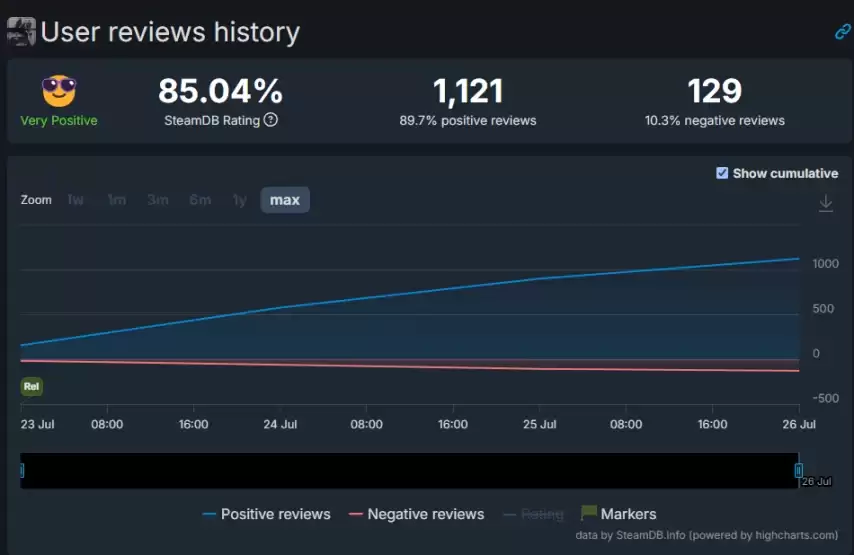Click the left navigator range handle

coord(22,471)
